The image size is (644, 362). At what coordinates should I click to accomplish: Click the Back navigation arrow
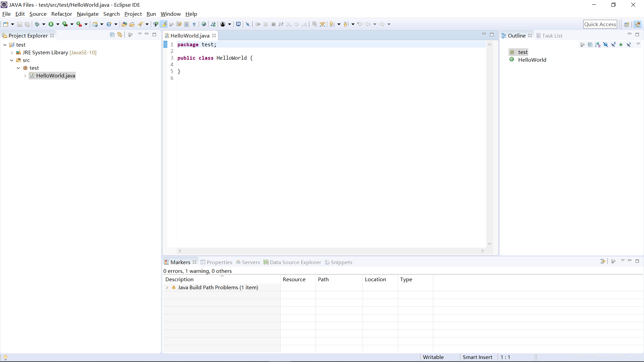click(368, 24)
